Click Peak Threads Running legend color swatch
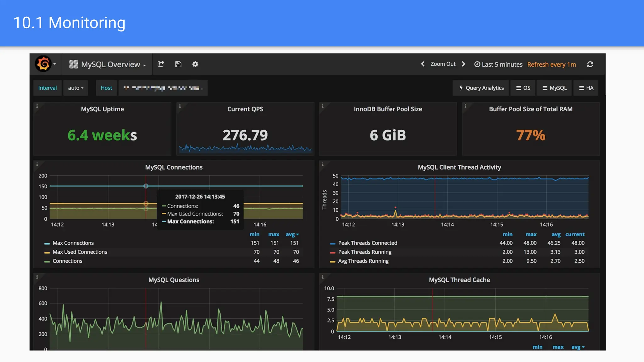The height and width of the screenshot is (362, 644). 333,253
